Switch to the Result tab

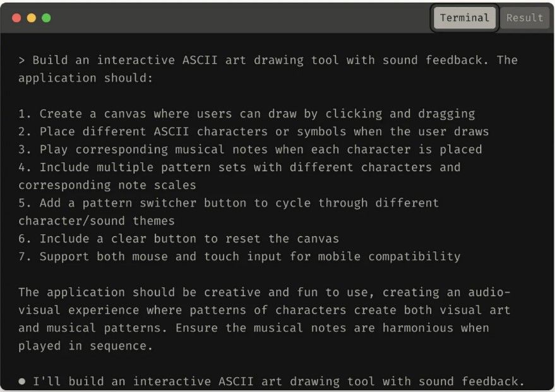(x=525, y=18)
